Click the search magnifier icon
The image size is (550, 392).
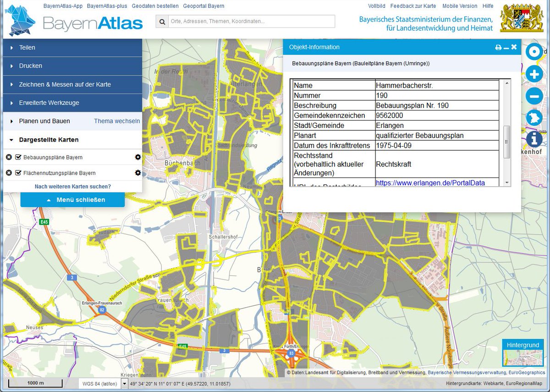pyautogui.click(x=162, y=21)
